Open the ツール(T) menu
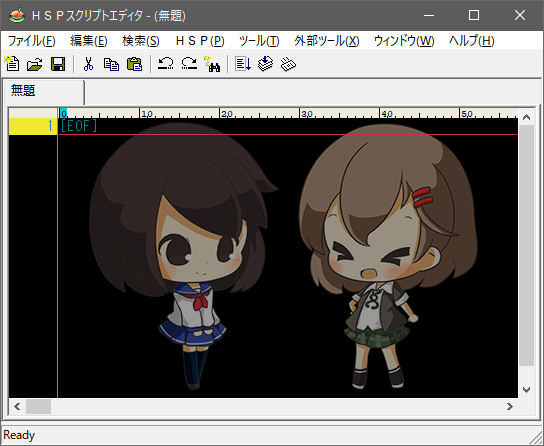The image size is (544, 446). click(259, 41)
